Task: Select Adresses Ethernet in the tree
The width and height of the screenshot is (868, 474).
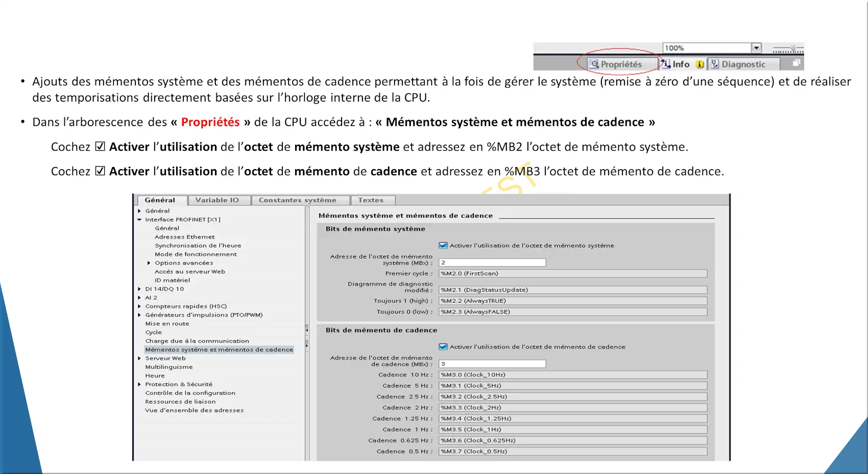Action: (x=185, y=237)
